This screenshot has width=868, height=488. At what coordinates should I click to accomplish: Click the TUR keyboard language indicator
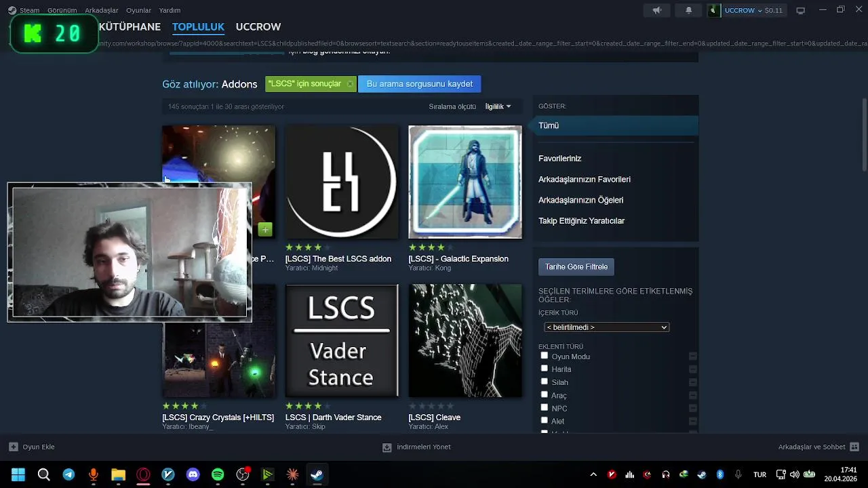759,474
